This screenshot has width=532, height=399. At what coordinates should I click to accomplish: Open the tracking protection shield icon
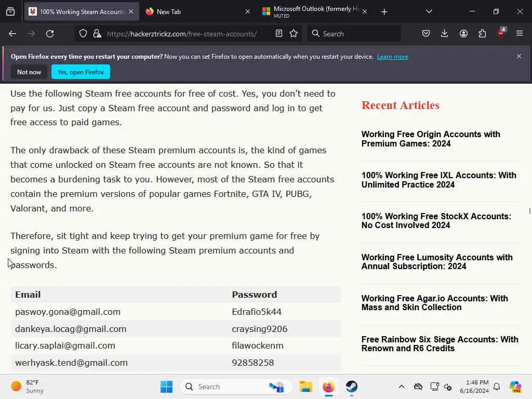pyautogui.click(x=83, y=34)
